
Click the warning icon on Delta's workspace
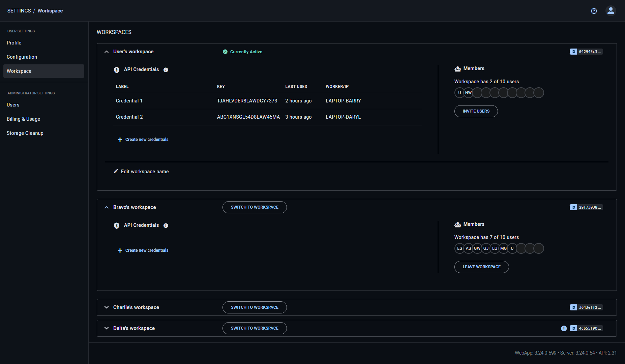[x=564, y=328]
